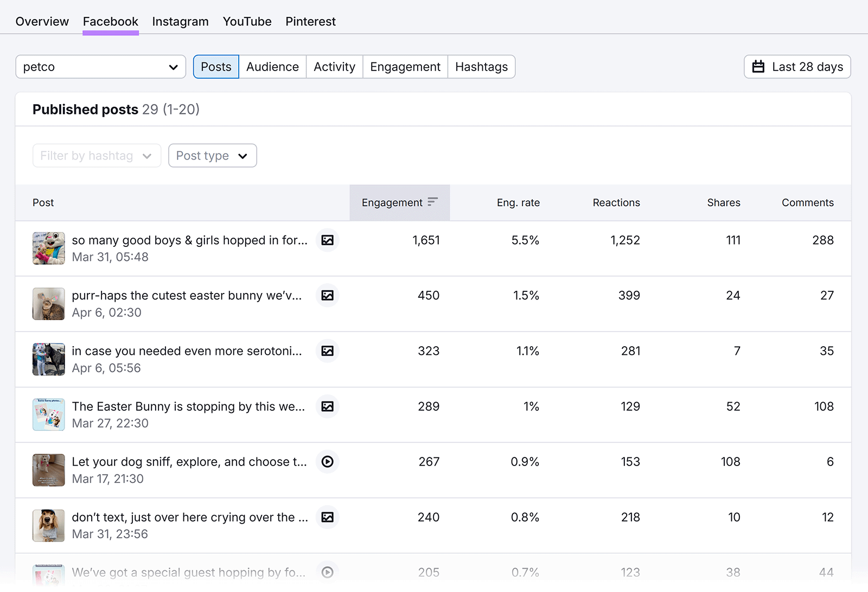This screenshot has width=868, height=592.
Task: Click the Activity view button
Action: click(x=334, y=66)
